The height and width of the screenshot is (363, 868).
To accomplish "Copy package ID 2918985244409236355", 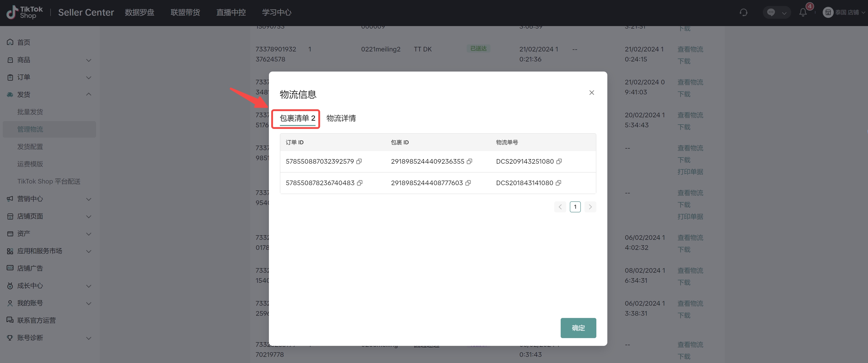I will 469,162.
